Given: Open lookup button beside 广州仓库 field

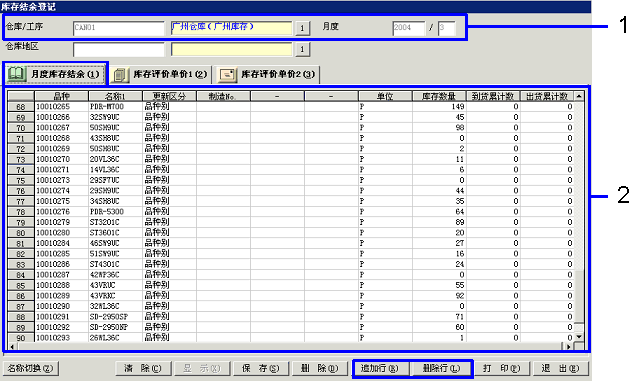Looking at the screenshot, I should (x=303, y=28).
